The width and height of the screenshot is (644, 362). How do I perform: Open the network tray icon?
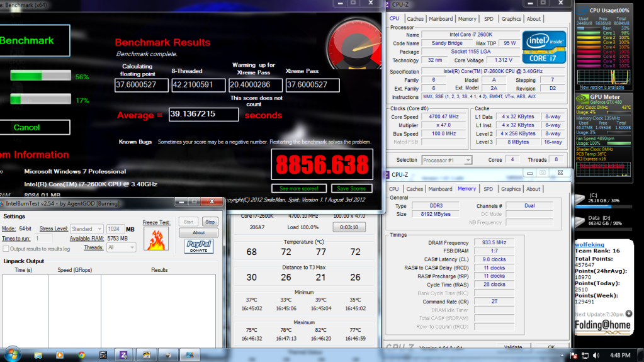coord(585,356)
